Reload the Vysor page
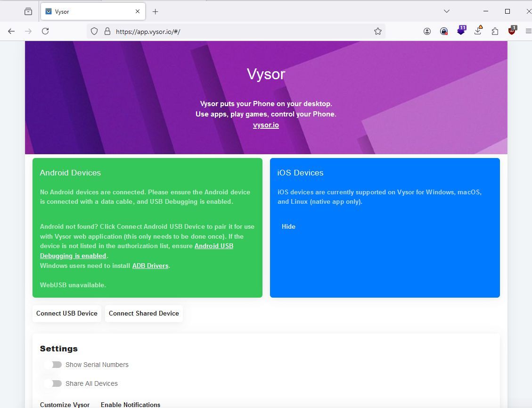Image resolution: width=532 pixels, height=408 pixels. 45,31
